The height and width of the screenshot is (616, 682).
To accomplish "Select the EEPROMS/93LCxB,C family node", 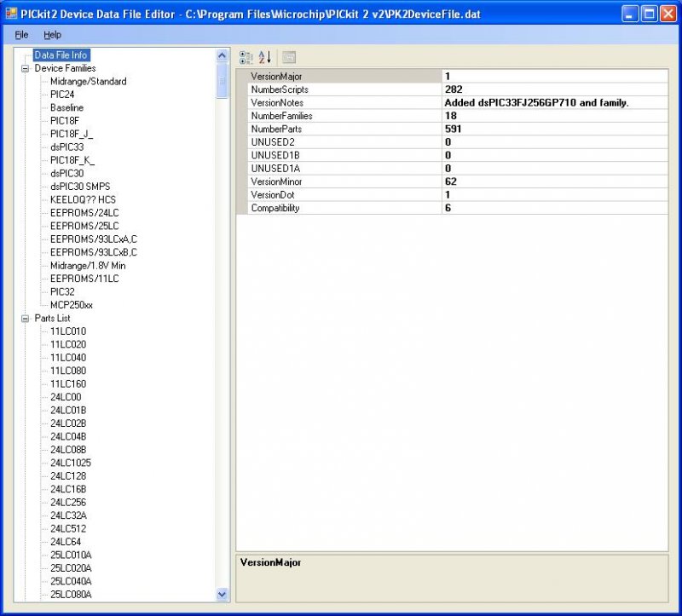I will point(94,252).
